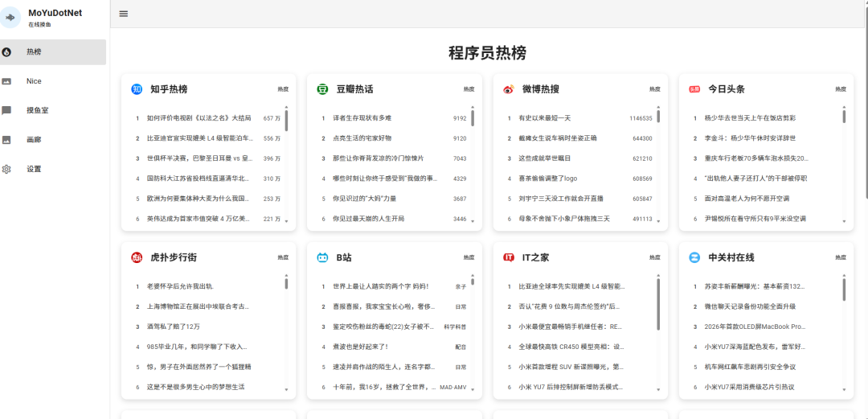The image size is (868, 419).
Task: Click the 画廊 picture icon in sidebar
Action: tap(6, 140)
